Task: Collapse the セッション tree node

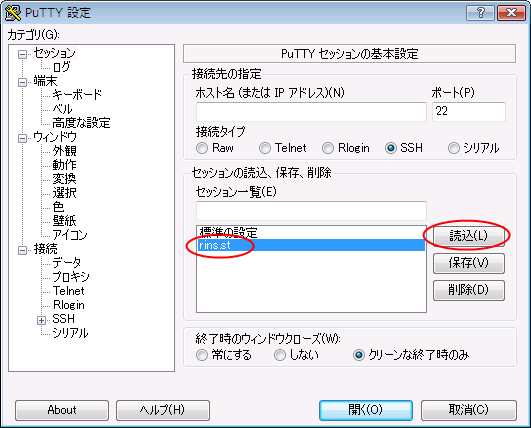Action: 22,54
